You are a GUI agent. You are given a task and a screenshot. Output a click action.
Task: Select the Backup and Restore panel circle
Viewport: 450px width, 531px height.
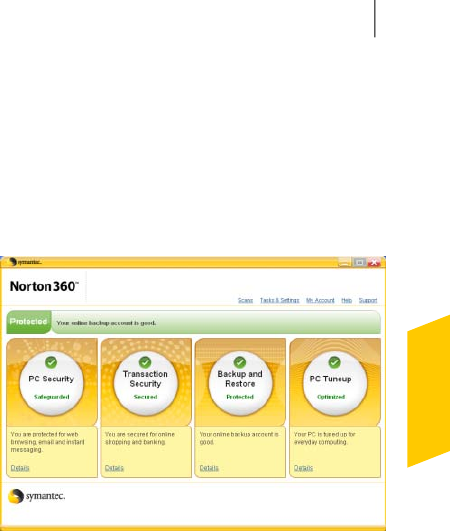[240, 384]
